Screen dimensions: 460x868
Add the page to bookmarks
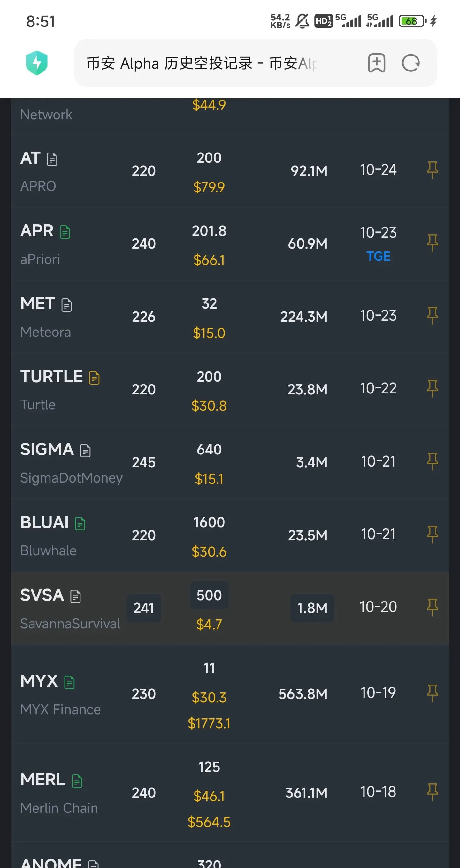click(376, 63)
